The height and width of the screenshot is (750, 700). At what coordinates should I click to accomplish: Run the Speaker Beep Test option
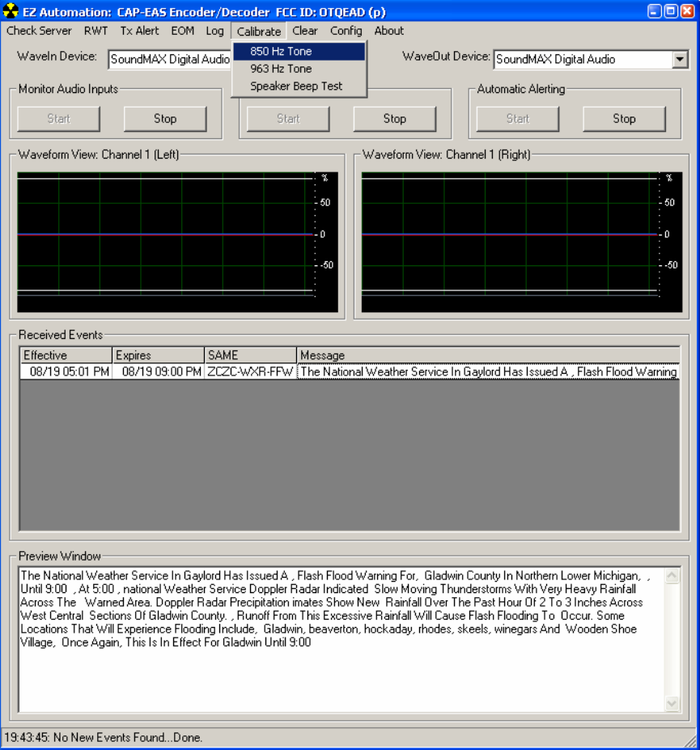(299, 86)
